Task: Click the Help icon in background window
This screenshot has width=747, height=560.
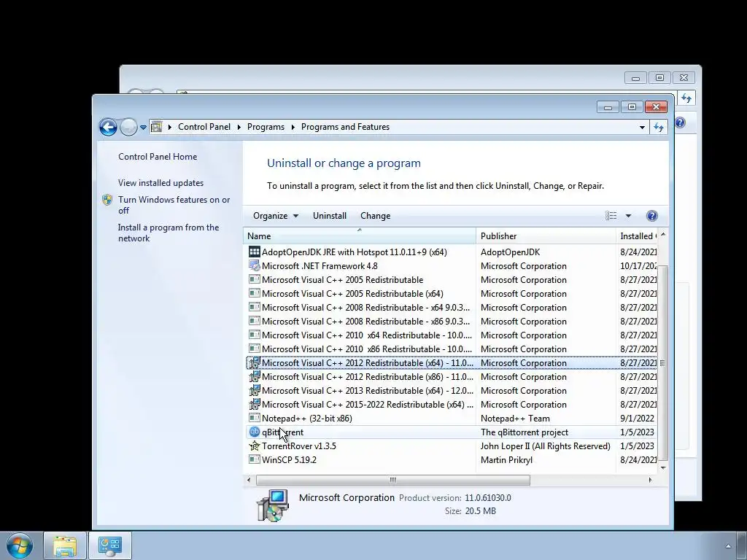Action: tap(680, 122)
